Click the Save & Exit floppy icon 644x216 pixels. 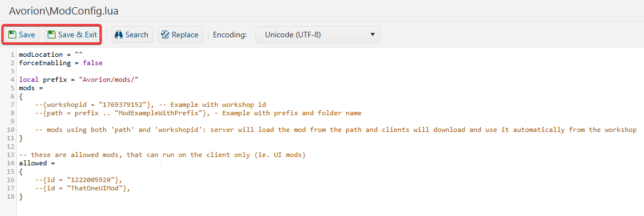point(51,35)
